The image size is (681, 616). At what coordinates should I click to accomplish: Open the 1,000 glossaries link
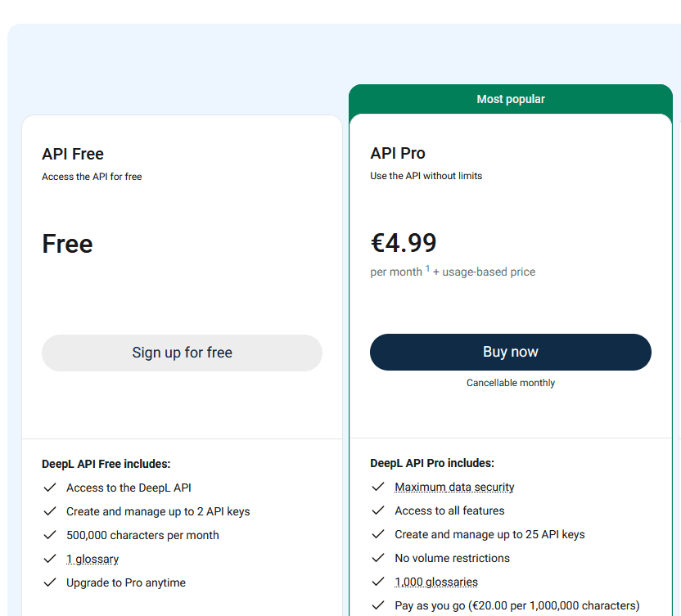[x=436, y=582]
